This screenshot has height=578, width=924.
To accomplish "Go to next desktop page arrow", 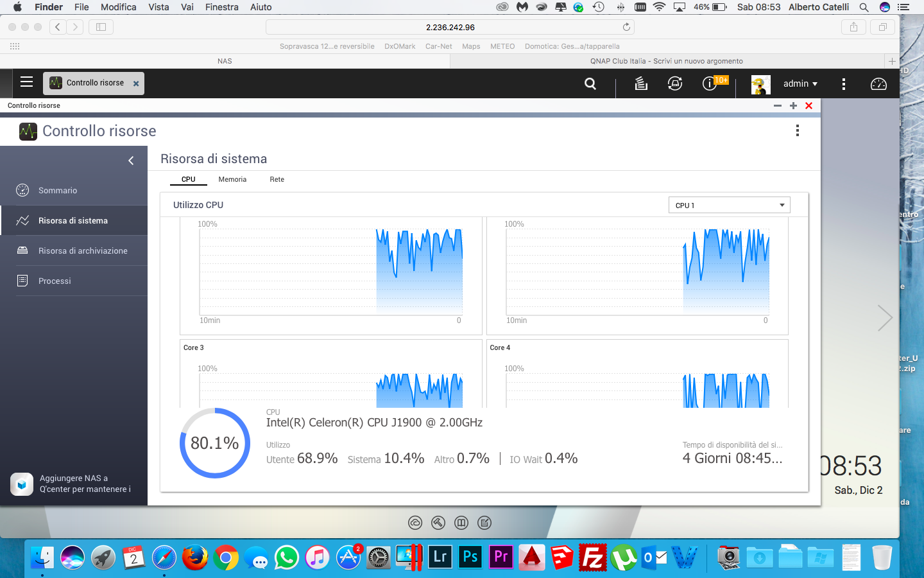I will coord(885,317).
